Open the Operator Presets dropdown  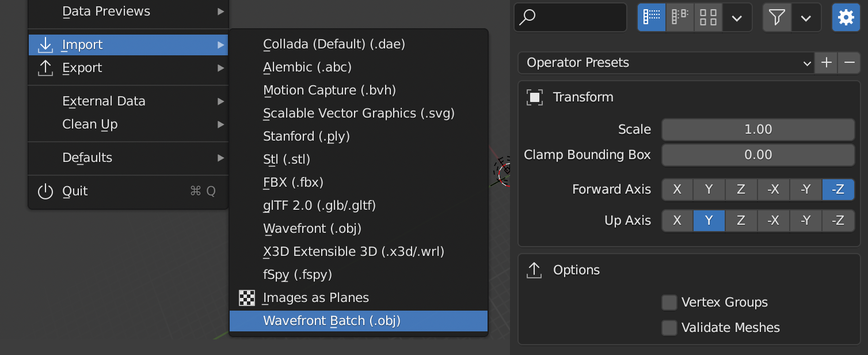tap(662, 63)
